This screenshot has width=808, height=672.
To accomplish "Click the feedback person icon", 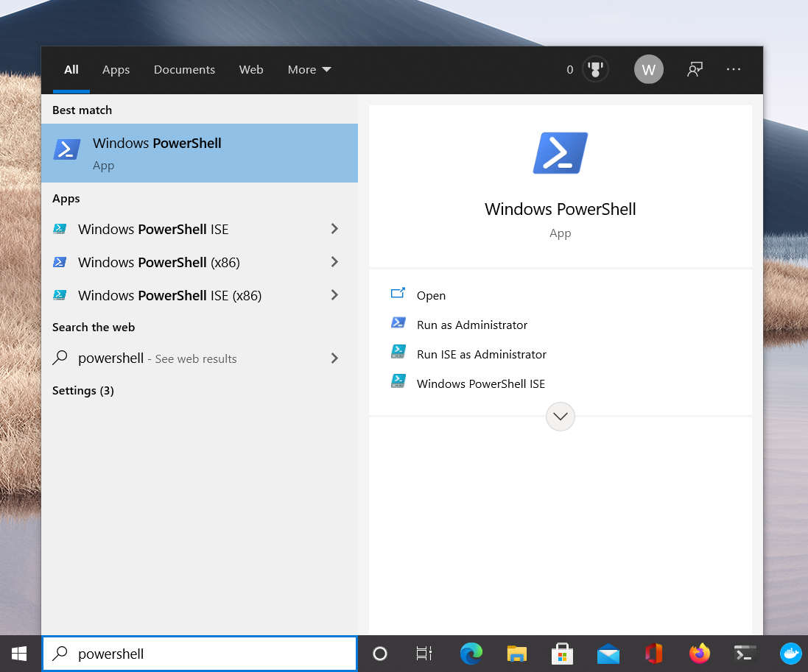I will pos(695,69).
